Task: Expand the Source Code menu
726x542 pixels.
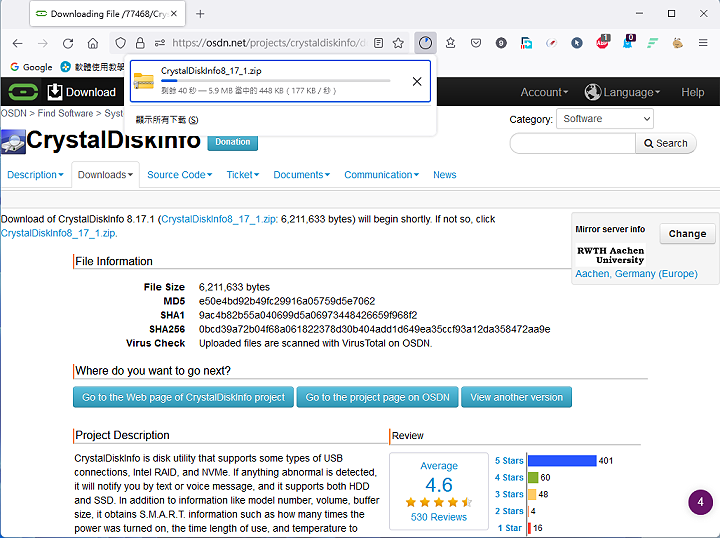Action: point(180,175)
